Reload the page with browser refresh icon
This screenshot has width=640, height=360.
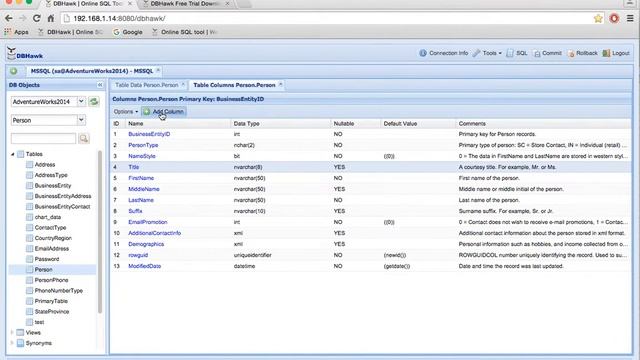tap(37, 18)
